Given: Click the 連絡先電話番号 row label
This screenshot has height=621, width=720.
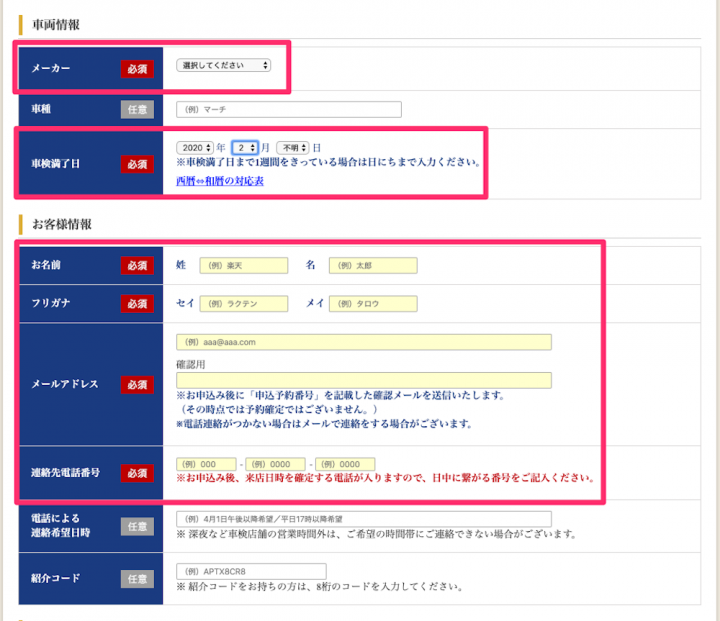Looking at the screenshot, I should pyautogui.click(x=65, y=473).
